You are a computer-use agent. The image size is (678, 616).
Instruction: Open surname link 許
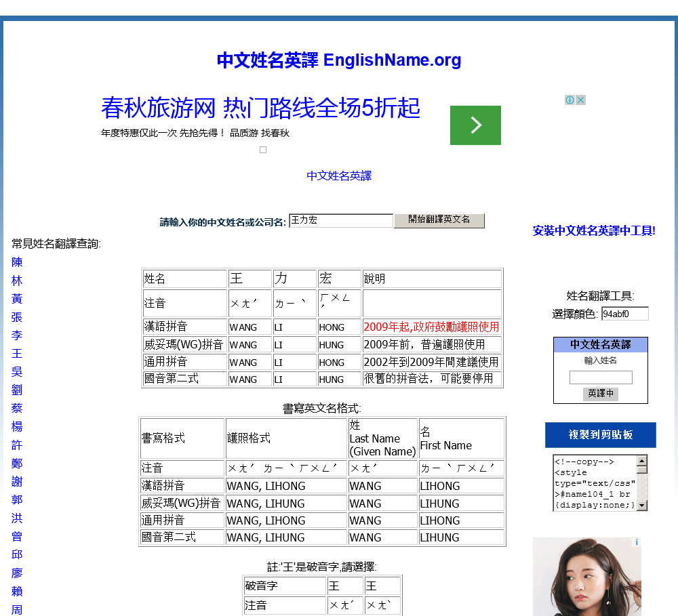(x=17, y=445)
